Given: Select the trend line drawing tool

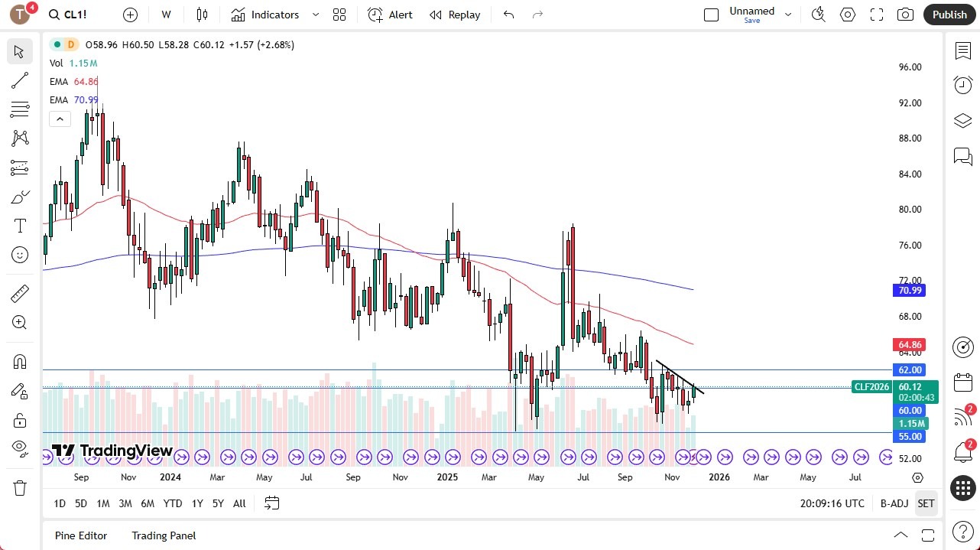Looking at the screenshot, I should click(x=19, y=80).
